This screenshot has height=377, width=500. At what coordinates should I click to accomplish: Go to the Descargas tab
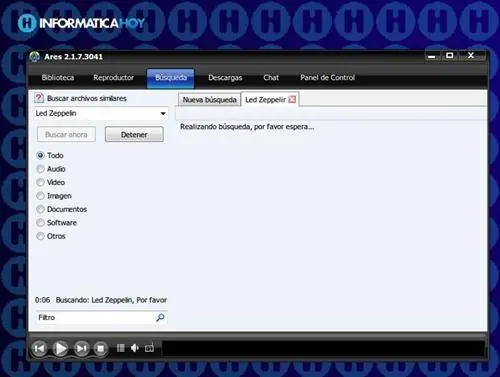pyautogui.click(x=225, y=78)
